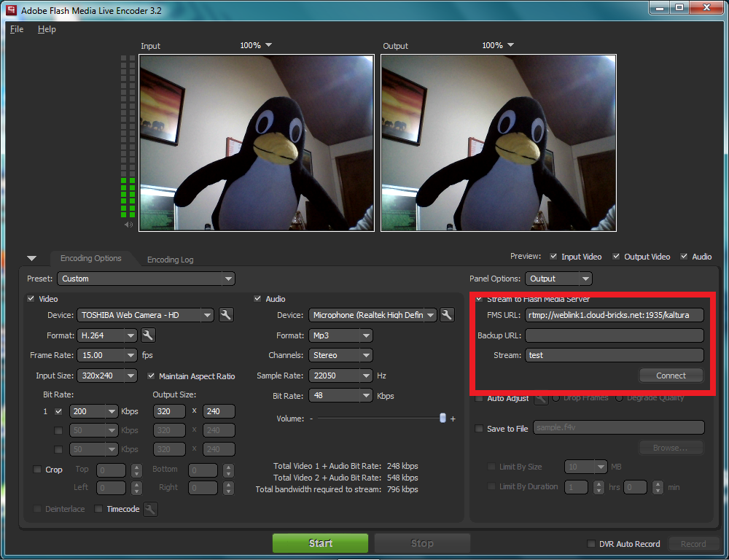
Task: Switch to Encoding Options tab
Action: click(x=91, y=258)
